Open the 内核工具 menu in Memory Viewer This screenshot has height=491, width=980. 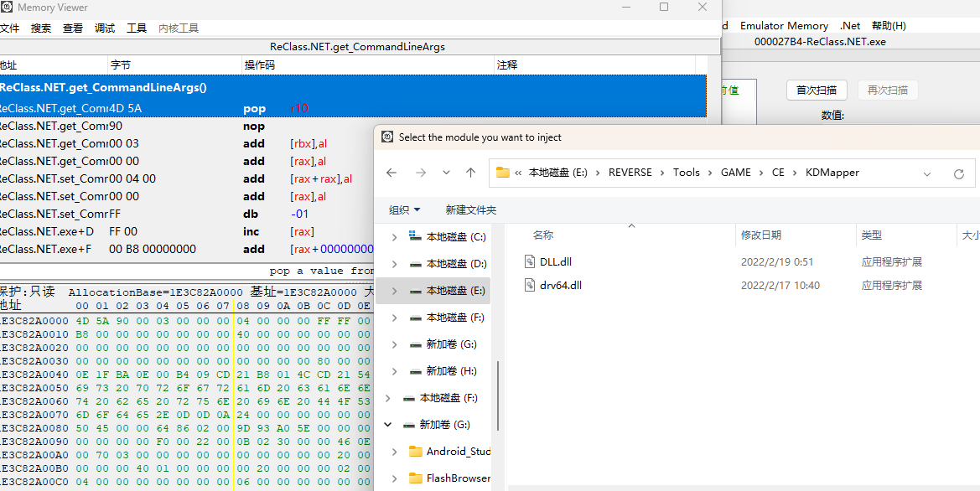[x=179, y=28]
